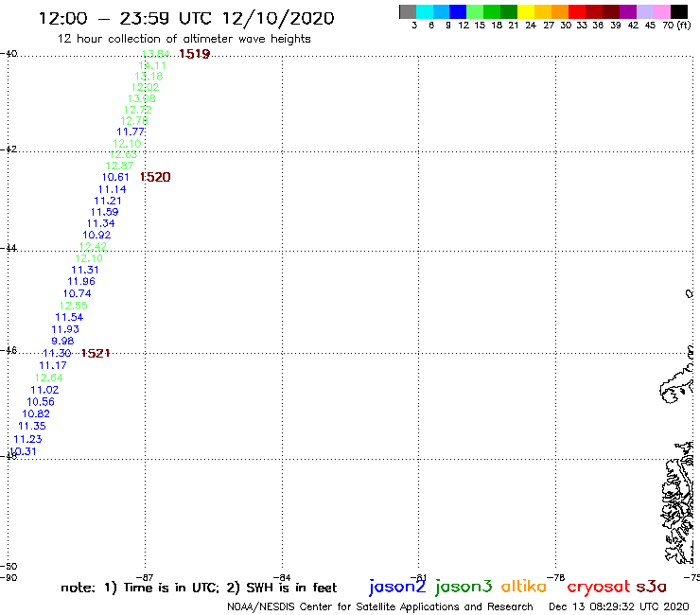The width and height of the screenshot is (700, 615).
Task: Click the wave height value 11.21
Action: tap(108, 201)
